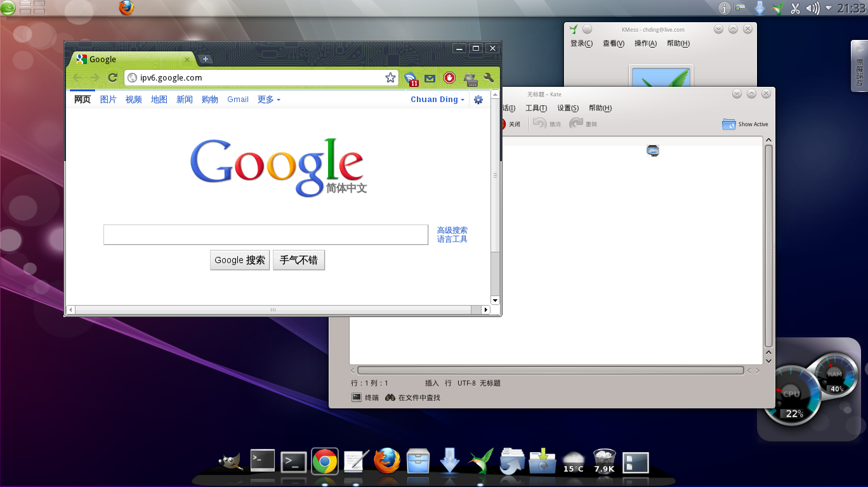Open the downloads folder dock icon

(542, 461)
